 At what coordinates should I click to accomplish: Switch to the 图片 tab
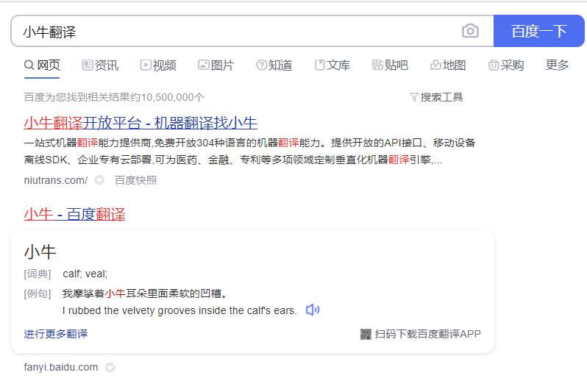pyautogui.click(x=216, y=65)
